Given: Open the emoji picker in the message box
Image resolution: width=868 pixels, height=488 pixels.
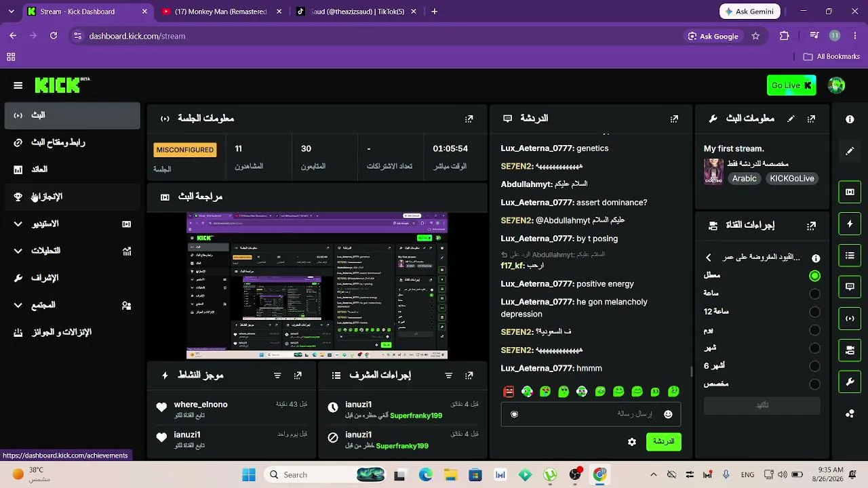Looking at the screenshot, I should [x=668, y=414].
